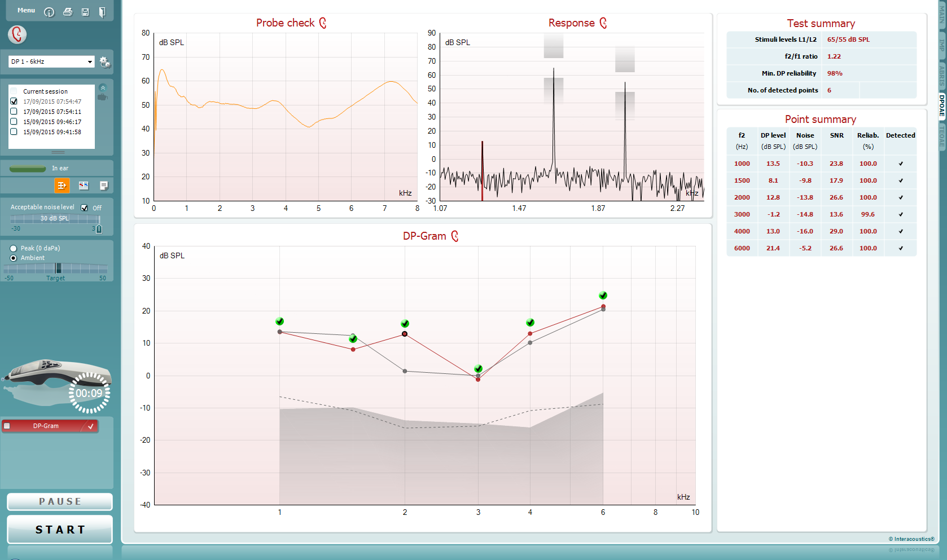Click the selected 2 kHz DP data point

(405, 334)
